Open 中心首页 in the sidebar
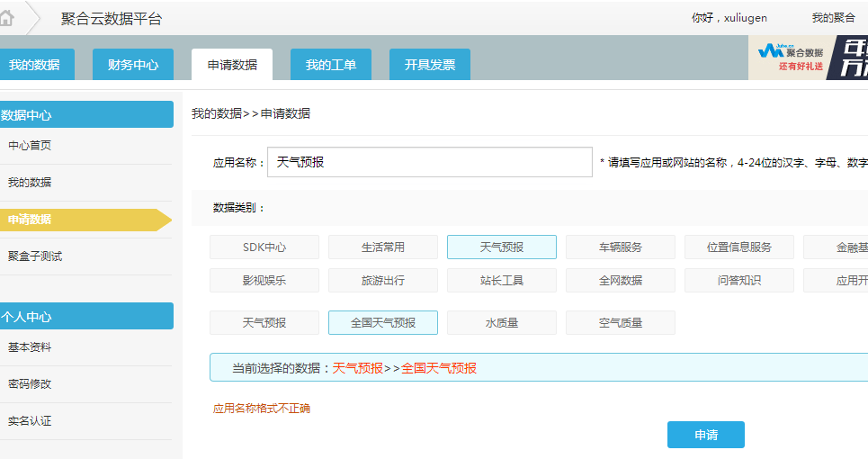The width and height of the screenshot is (868, 459). tap(30, 146)
